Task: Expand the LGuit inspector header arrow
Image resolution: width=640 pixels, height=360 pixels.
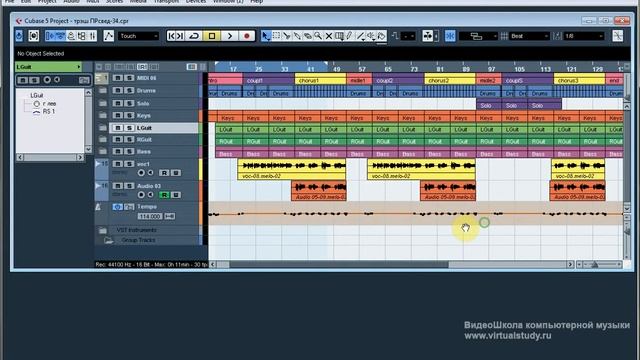Action: click(78, 67)
